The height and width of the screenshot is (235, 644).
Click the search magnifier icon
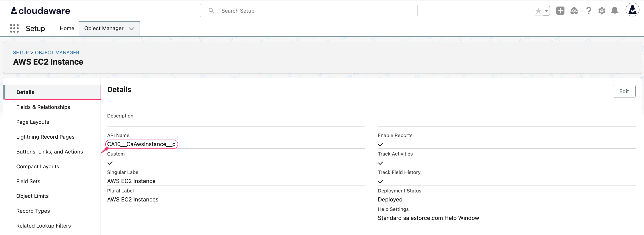point(211,11)
